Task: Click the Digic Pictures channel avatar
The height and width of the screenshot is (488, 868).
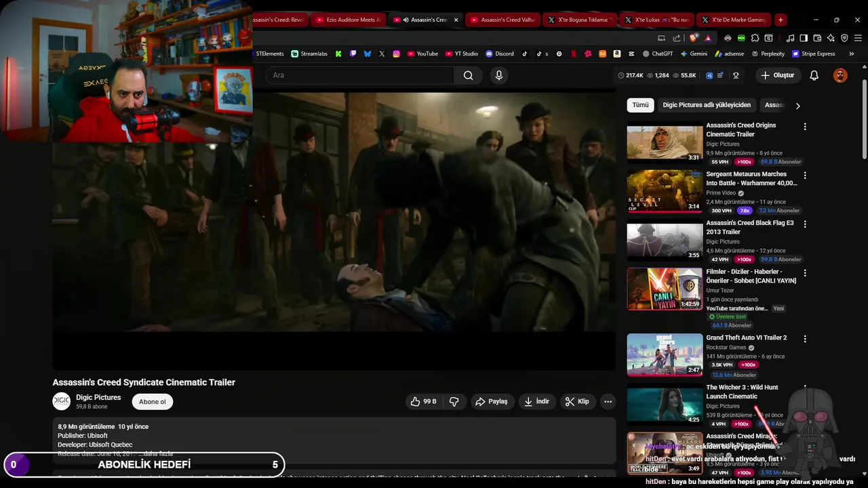Action: click(62, 401)
